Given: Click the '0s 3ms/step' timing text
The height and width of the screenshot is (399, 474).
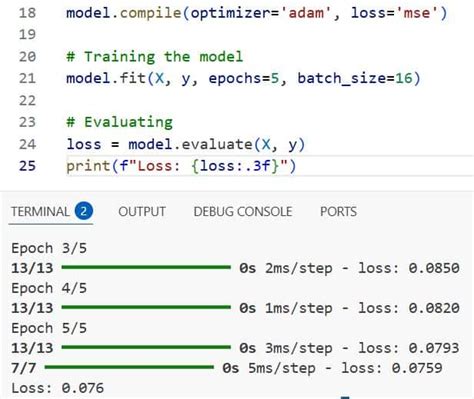Looking at the screenshot, I should 286,348.
